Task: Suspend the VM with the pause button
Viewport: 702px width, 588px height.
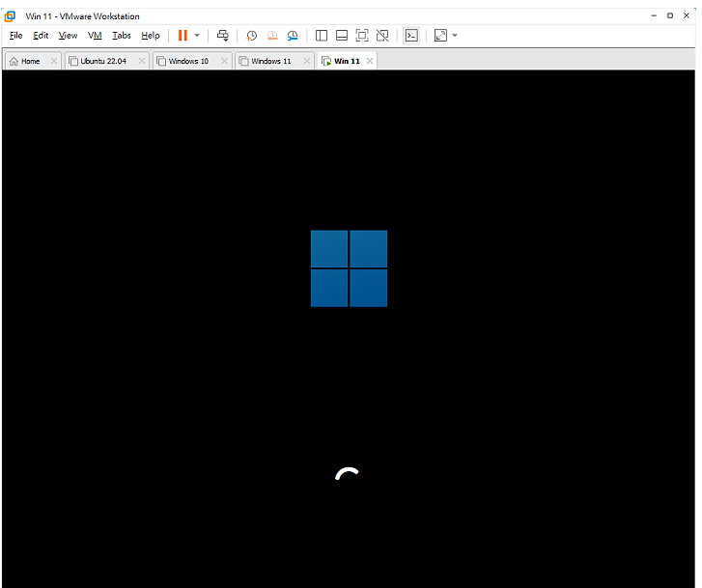Action: tap(183, 36)
